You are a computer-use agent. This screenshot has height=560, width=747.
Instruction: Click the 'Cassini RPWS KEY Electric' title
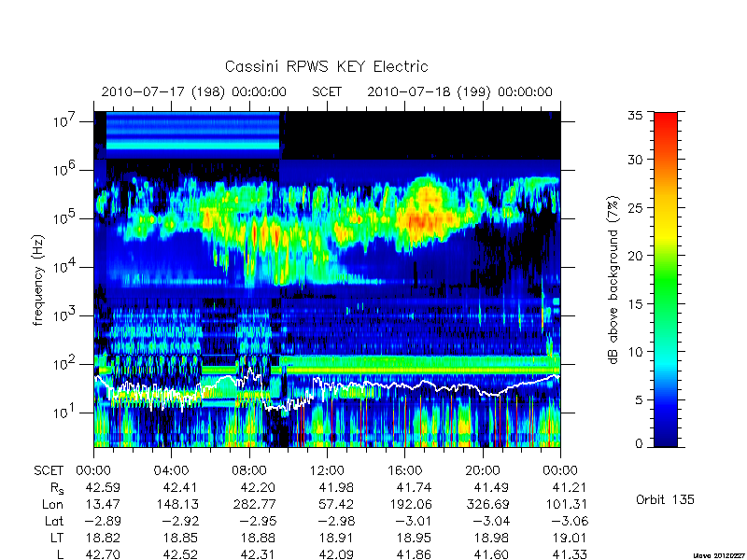[326, 66]
